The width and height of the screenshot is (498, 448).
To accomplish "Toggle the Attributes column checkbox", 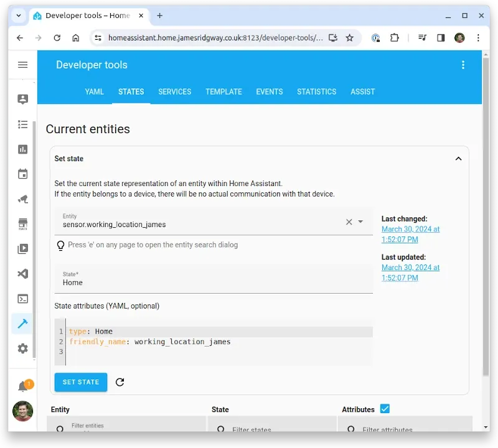I will 385,409.
